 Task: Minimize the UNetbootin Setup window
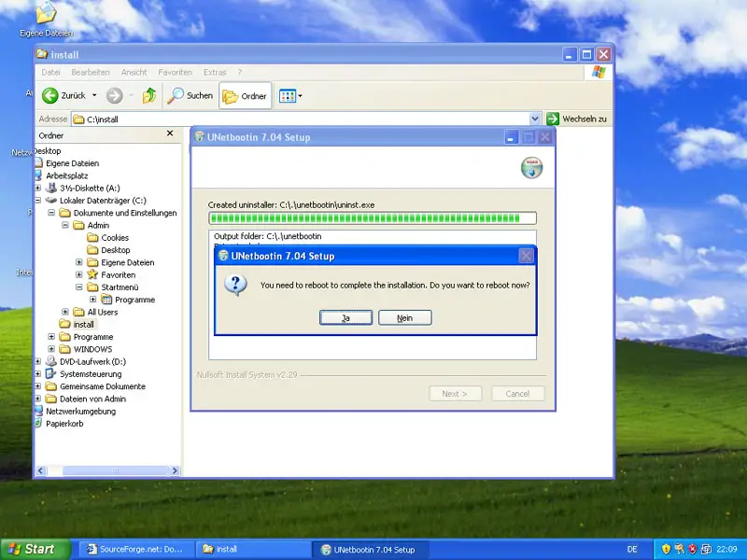[511, 137]
